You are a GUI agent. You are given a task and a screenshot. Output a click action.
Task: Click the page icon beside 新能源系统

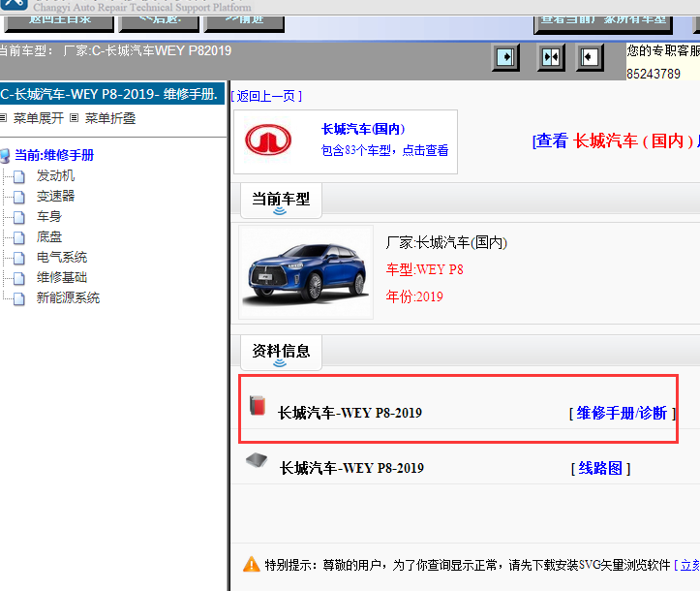click(x=19, y=298)
